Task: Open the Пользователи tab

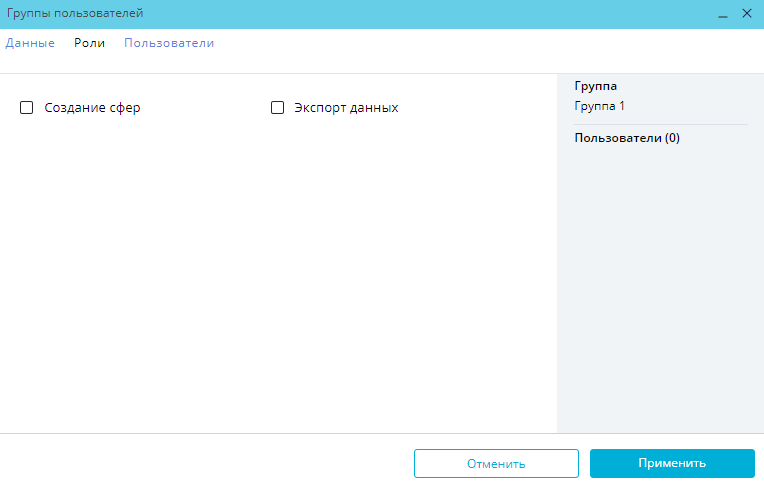Action: tap(169, 43)
